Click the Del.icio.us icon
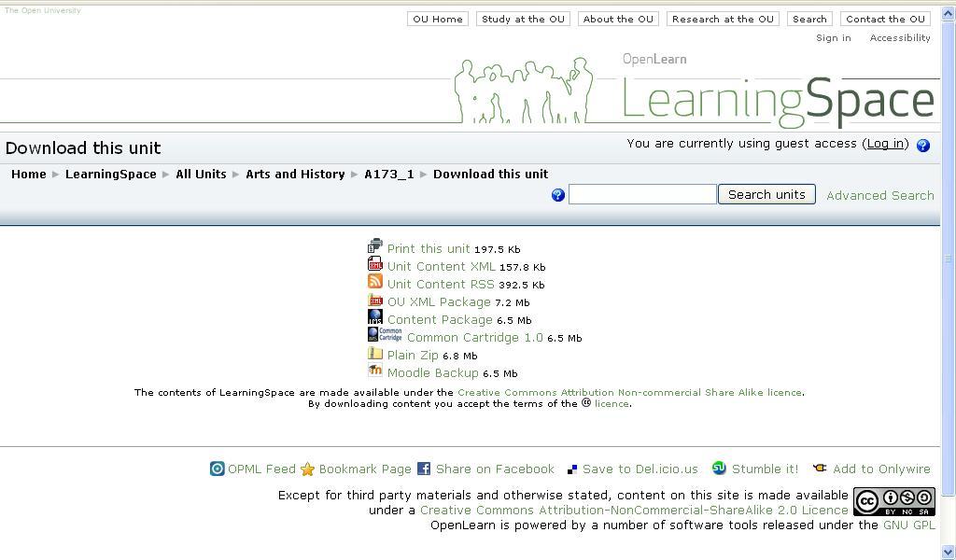This screenshot has width=956, height=560. click(x=572, y=469)
